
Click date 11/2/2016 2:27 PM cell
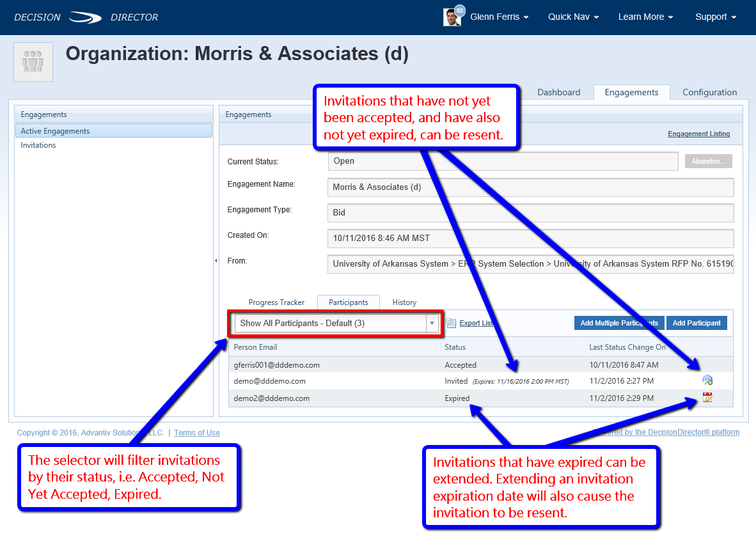[x=622, y=380]
